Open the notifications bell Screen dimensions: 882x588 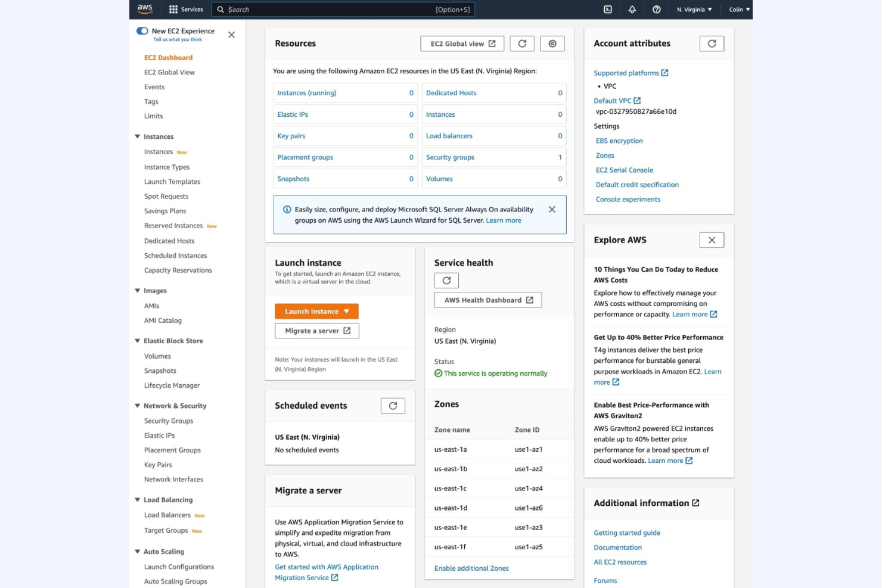(632, 10)
